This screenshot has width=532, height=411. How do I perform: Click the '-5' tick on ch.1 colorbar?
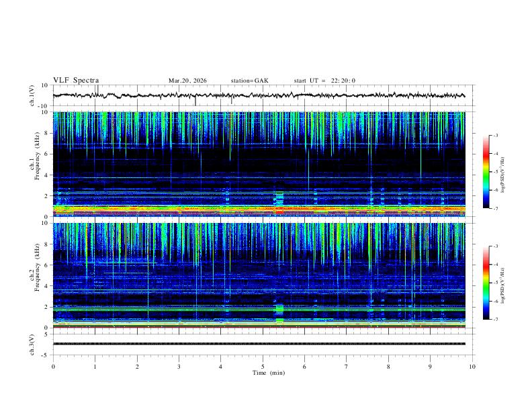point(495,172)
